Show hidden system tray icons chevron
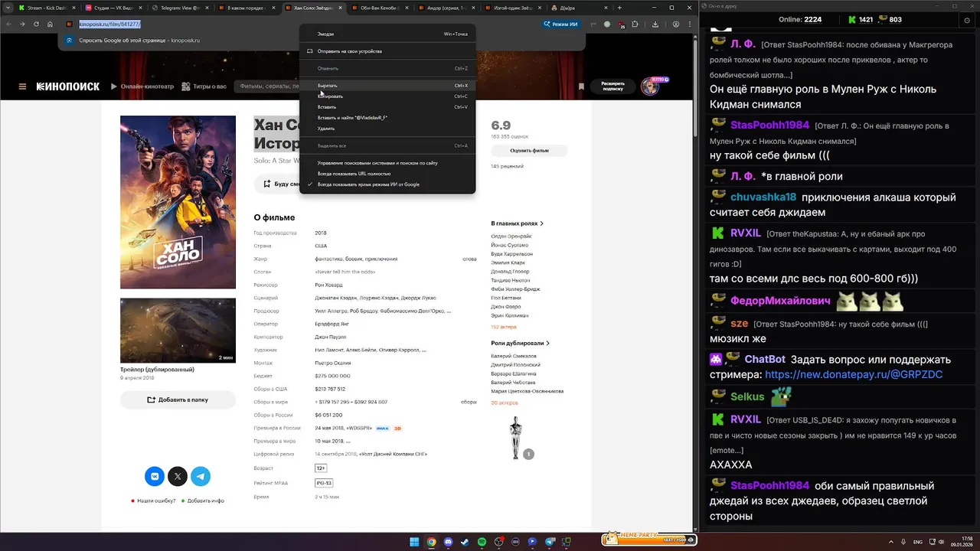The height and width of the screenshot is (551, 980). 890,542
